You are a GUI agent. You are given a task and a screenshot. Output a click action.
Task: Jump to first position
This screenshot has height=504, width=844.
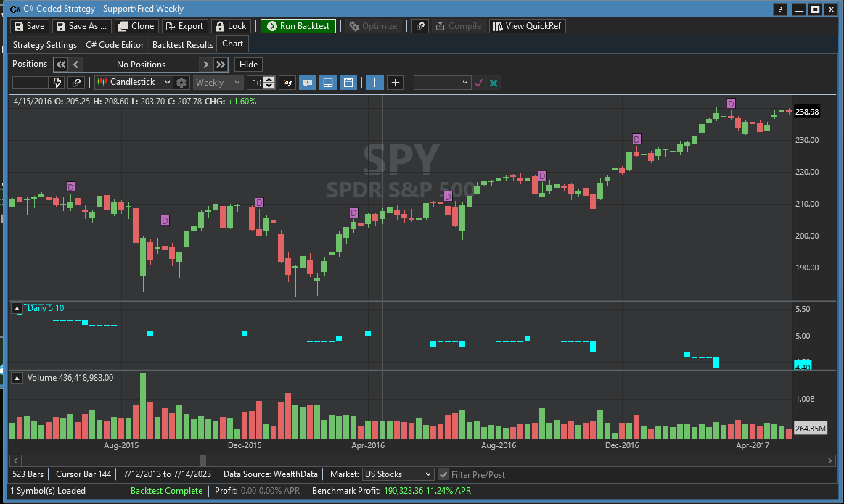click(x=61, y=65)
